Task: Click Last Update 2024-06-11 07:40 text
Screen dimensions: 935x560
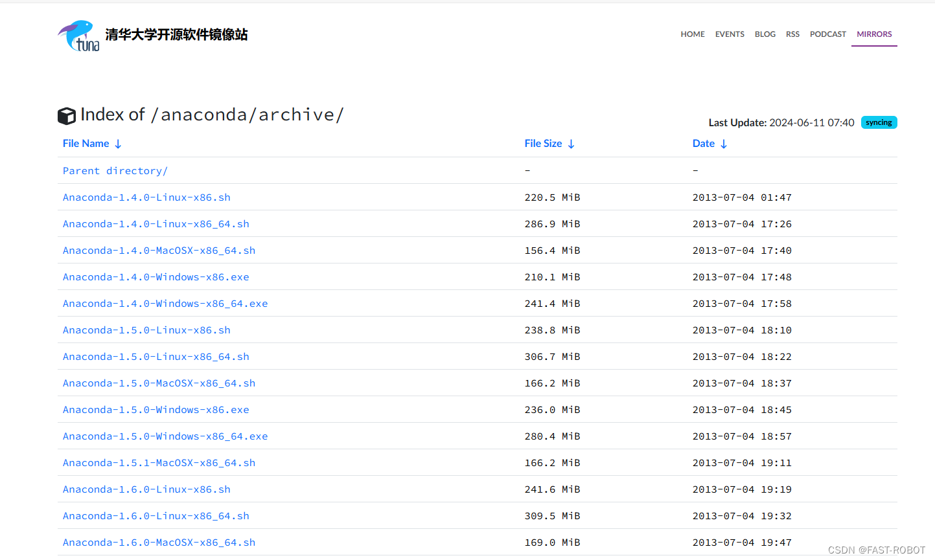Action: tap(781, 122)
